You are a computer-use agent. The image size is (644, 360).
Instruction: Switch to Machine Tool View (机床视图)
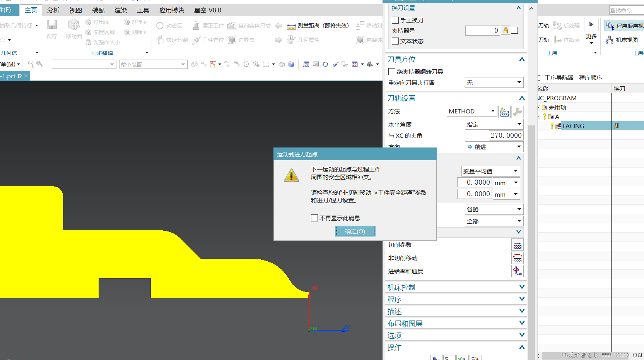[622, 40]
